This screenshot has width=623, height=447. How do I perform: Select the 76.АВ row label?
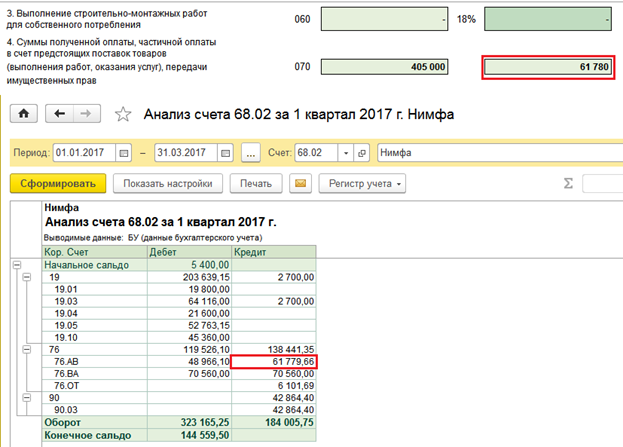click(66, 362)
